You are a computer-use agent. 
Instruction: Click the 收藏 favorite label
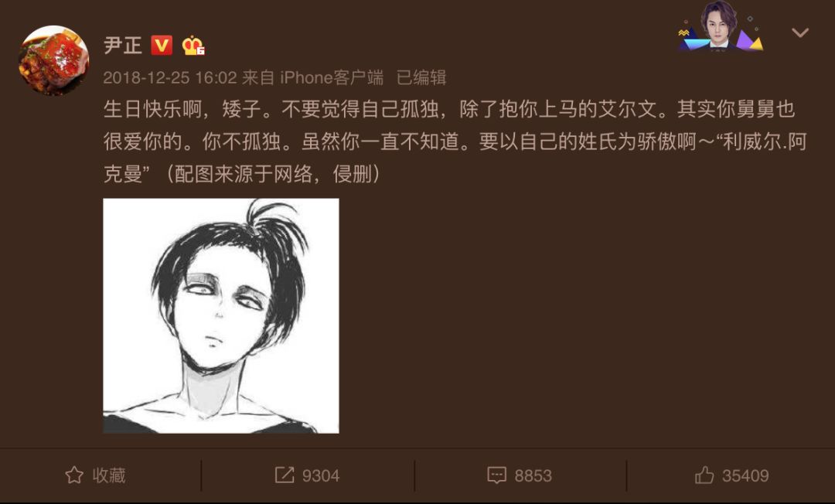[x=109, y=475]
